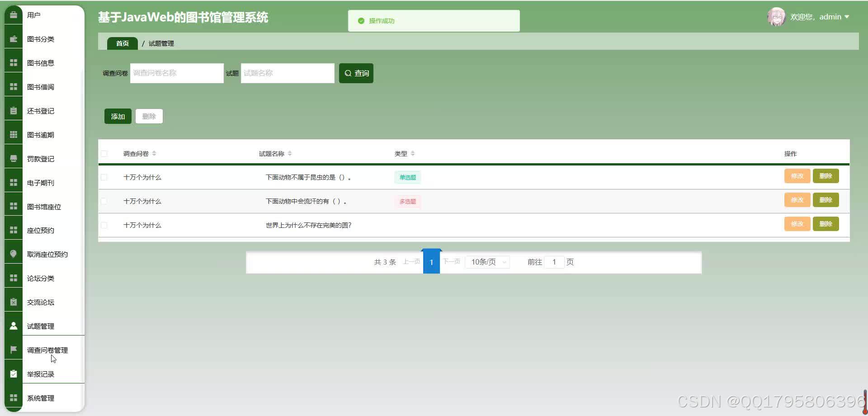Switch to the 首页 breadcrumb tab
Screen dimensions: 868x416
pyautogui.click(x=122, y=43)
